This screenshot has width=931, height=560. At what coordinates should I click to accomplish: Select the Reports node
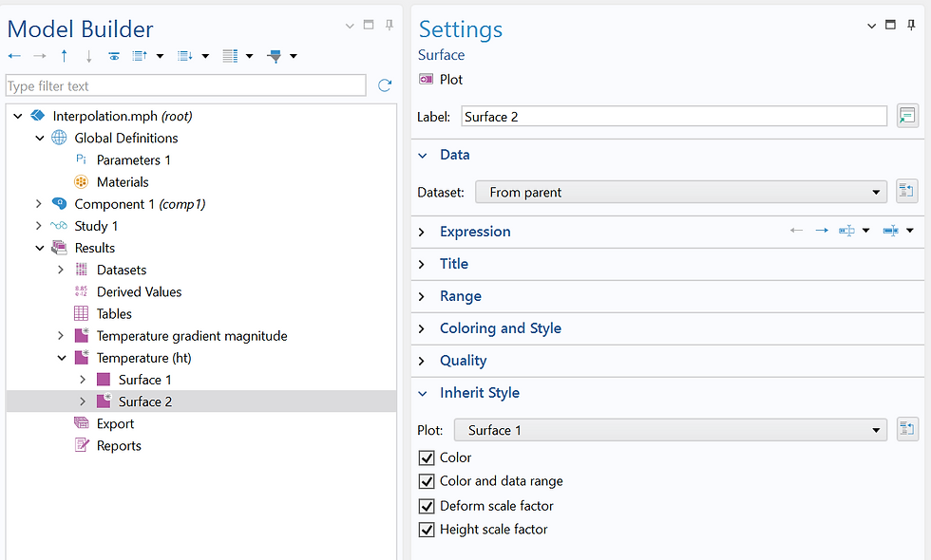pyautogui.click(x=119, y=445)
